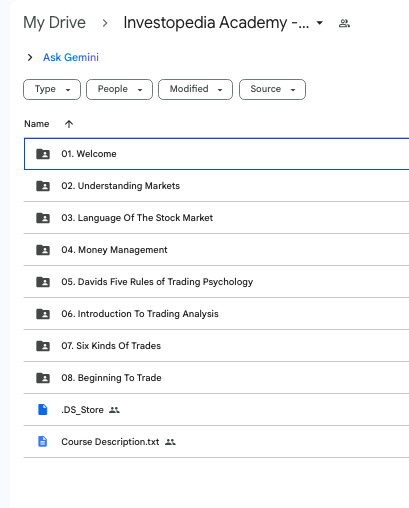Click the My Drive breadcrumb

54,23
